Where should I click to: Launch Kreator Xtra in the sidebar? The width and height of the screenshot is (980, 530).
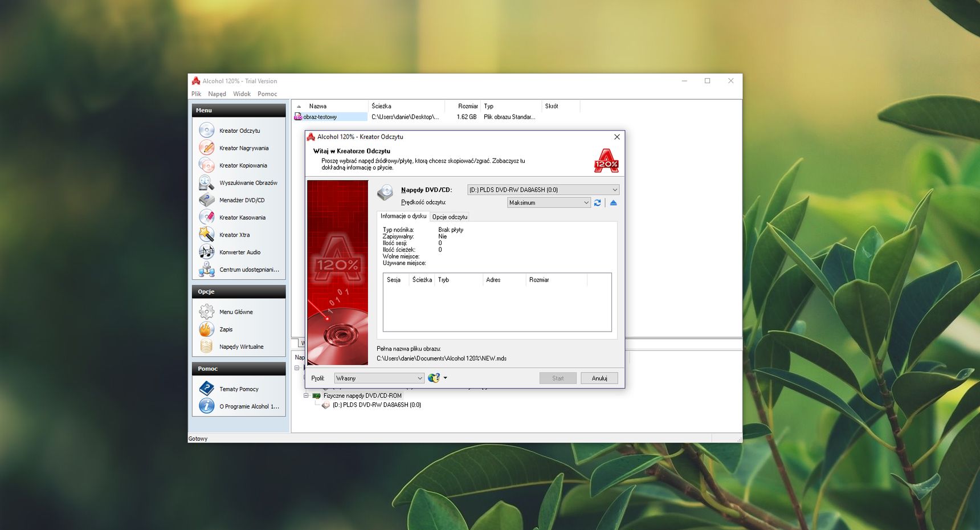pos(234,235)
